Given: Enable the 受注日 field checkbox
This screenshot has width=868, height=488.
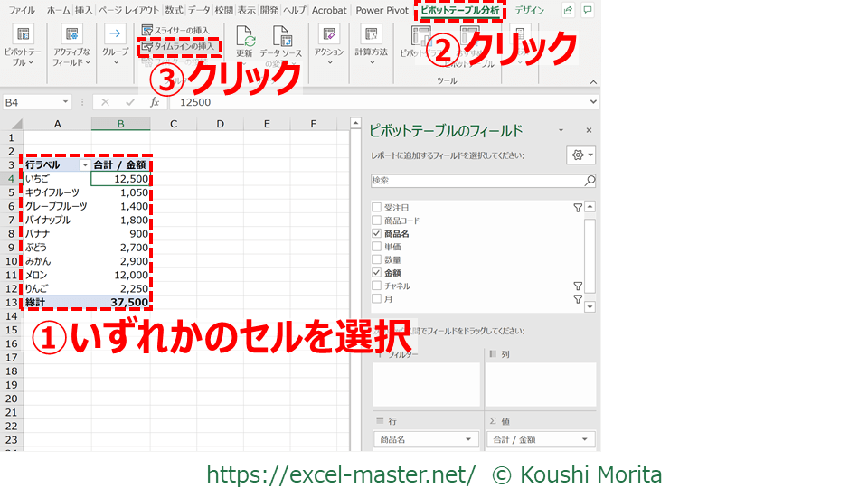Looking at the screenshot, I should [x=376, y=208].
